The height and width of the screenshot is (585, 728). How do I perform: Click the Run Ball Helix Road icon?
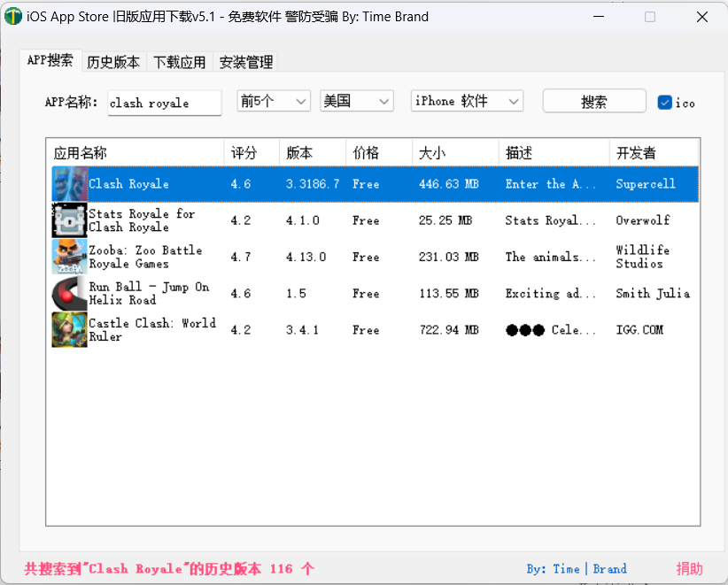(x=69, y=293)
